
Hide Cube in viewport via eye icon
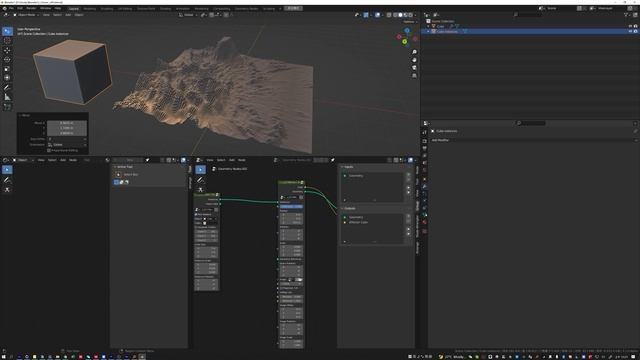point(630,26)
